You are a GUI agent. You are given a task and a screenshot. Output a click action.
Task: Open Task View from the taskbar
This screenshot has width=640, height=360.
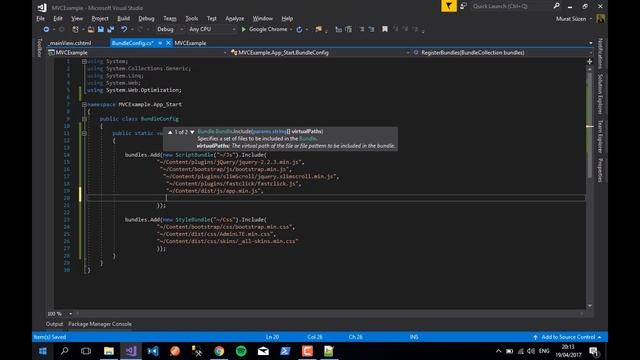pyautogui.click(x=86, y=351)
